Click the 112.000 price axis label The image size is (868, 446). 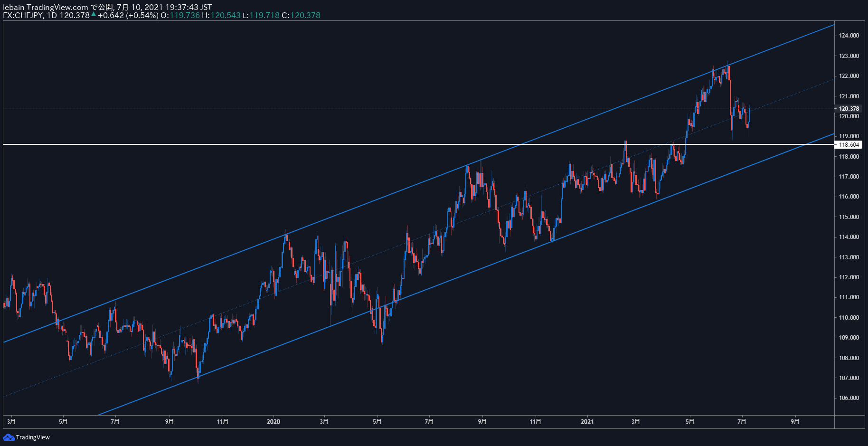click(849, 277)
